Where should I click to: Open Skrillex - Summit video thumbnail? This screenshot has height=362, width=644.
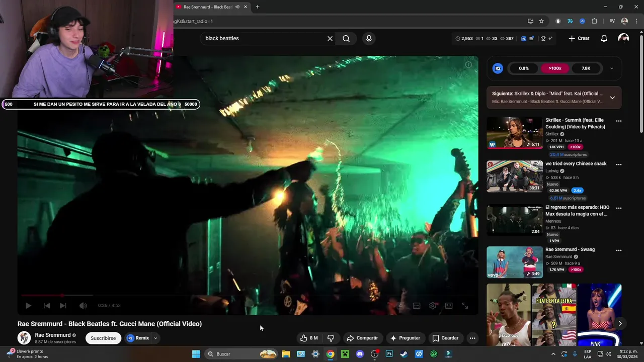click(515, 133)
